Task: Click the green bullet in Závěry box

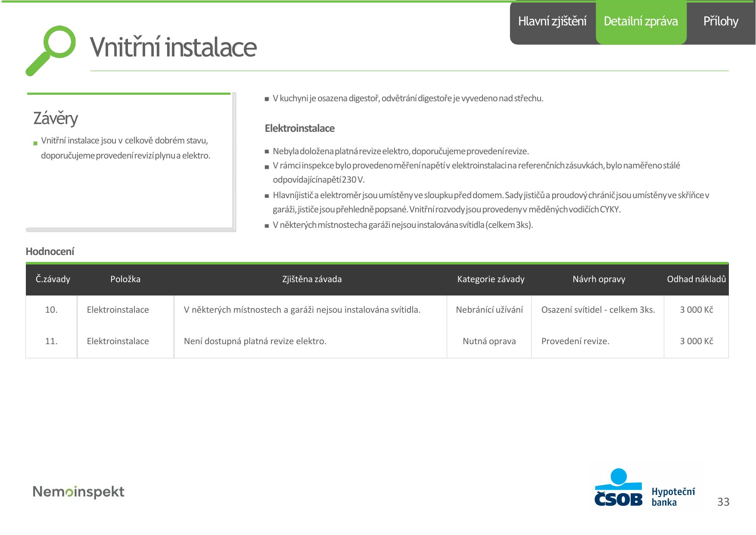Action: [x=35, y=143]
